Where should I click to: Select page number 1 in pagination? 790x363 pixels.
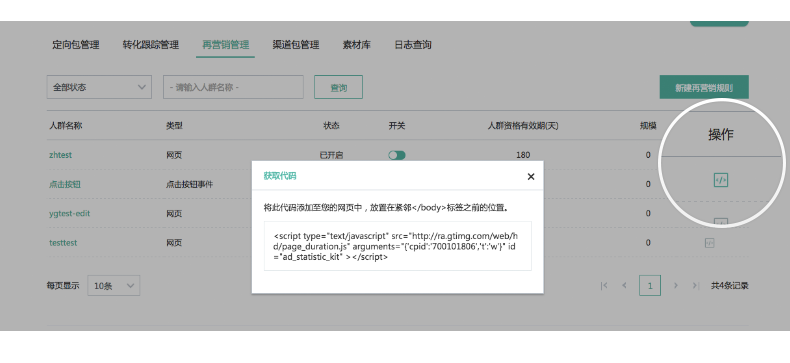[x=650, y=286]
